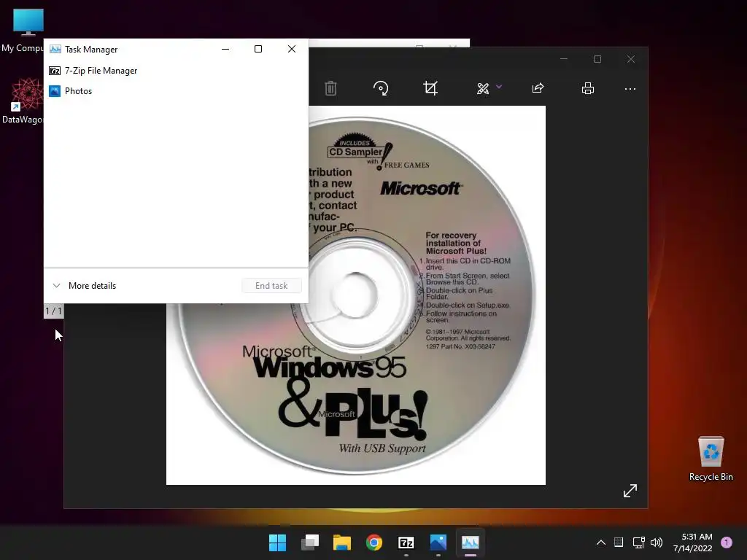747x560 pixels.
Task: Click the Photos icon in task list
Action: (55, 91)
